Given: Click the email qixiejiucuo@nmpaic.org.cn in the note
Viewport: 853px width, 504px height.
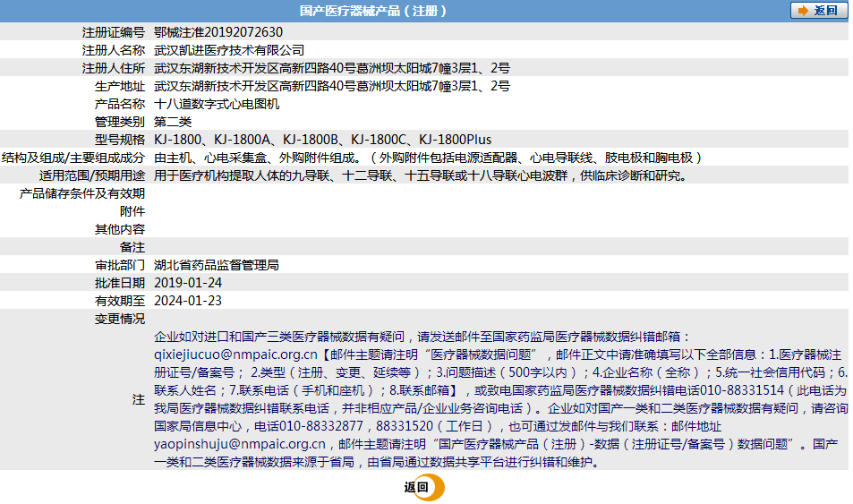Looking at the screenshot, I should (235, 355).
